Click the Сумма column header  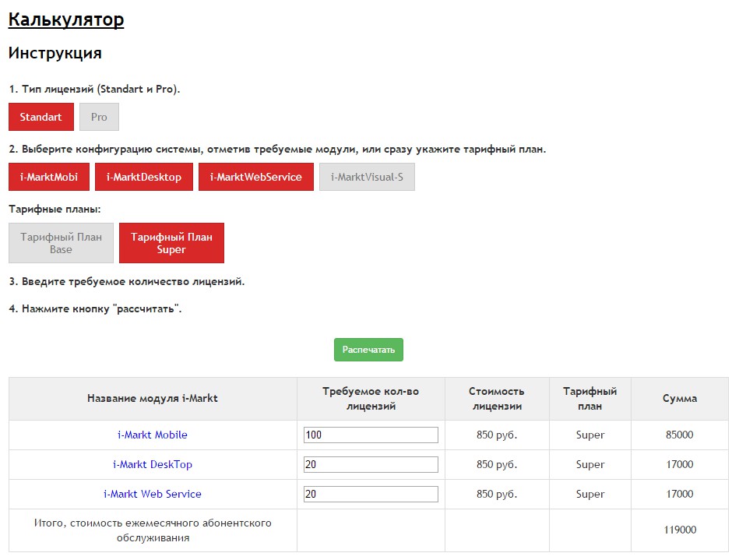click(680, 398)
